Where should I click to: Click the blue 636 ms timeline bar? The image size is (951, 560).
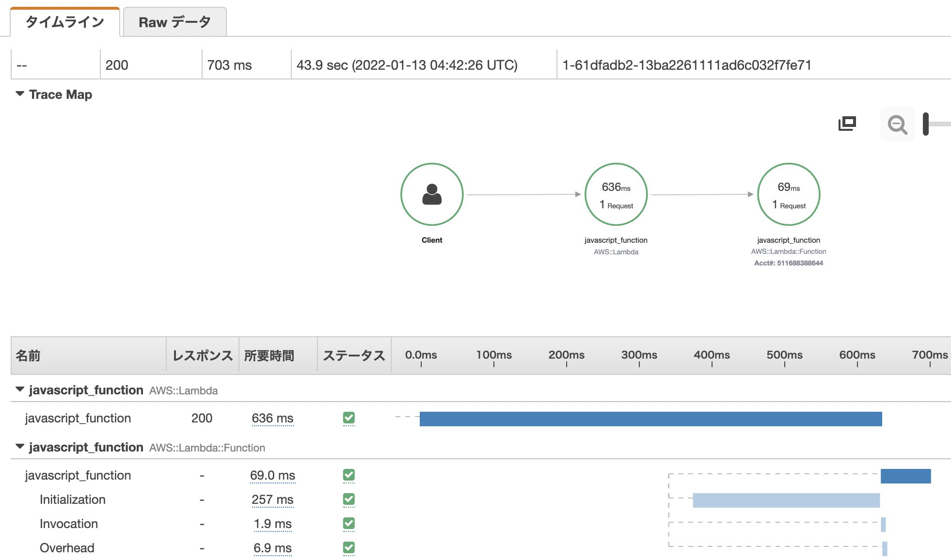[x=650, y=419]
